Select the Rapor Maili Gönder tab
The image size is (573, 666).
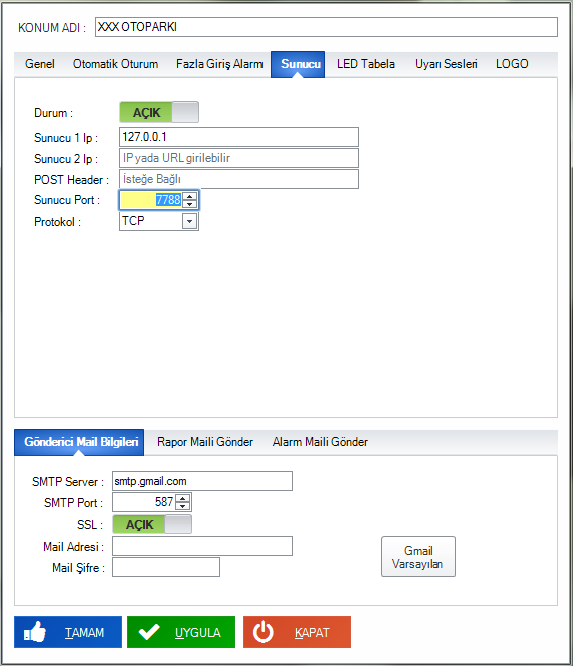coord(205,442)
